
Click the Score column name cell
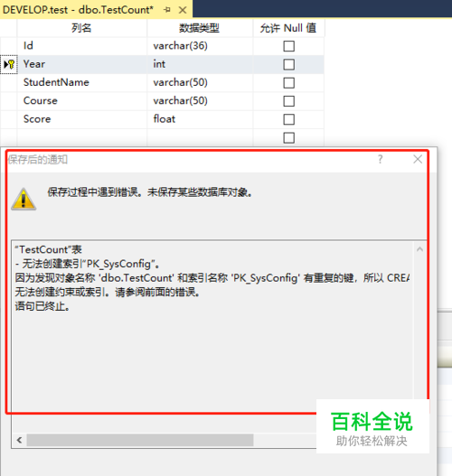coord(82,119)
